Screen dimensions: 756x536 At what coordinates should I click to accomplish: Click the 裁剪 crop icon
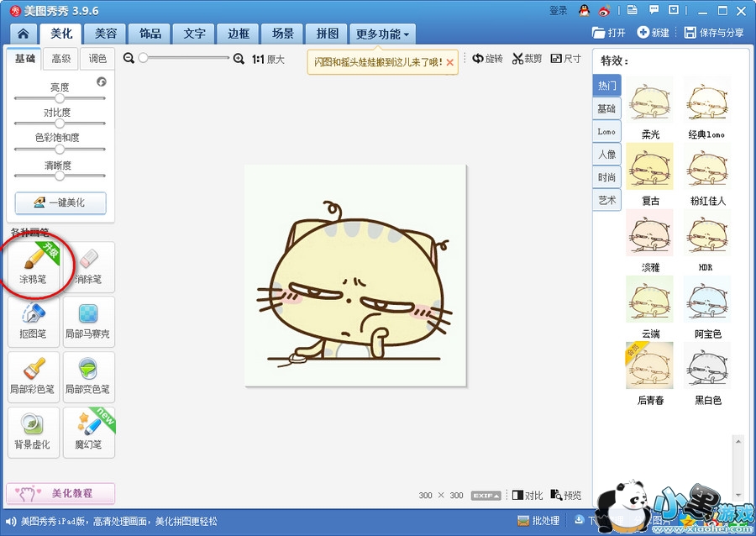(x=517, y=59)
